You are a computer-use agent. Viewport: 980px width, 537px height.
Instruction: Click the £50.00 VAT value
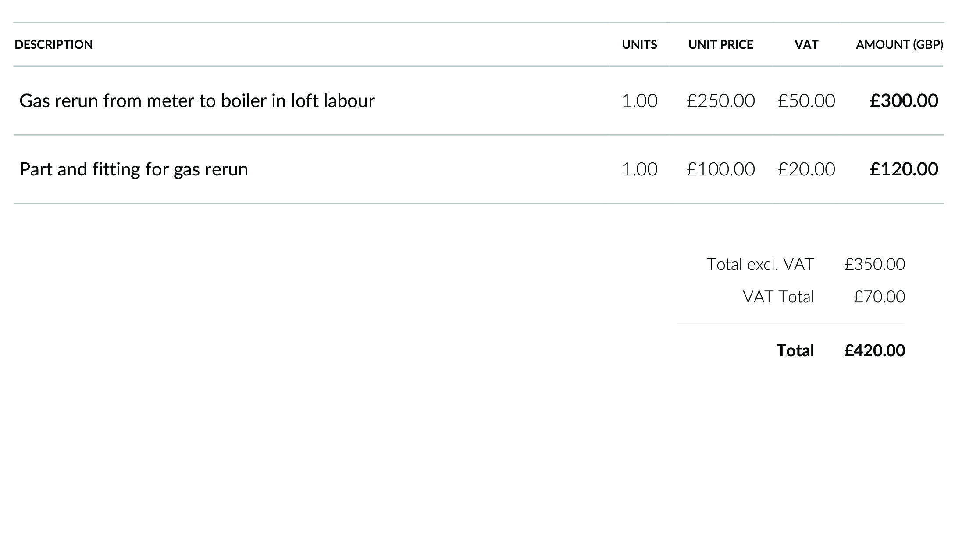[x=806, y=101]
